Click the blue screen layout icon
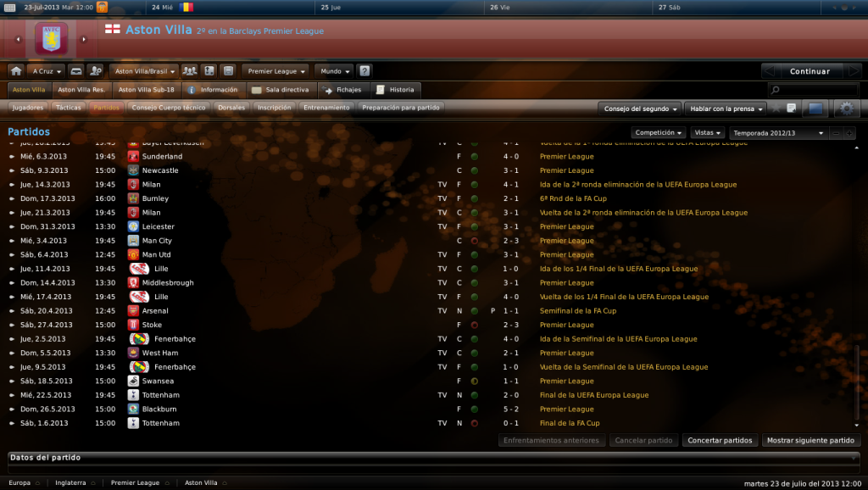868x490 pixels. [815, 109]
